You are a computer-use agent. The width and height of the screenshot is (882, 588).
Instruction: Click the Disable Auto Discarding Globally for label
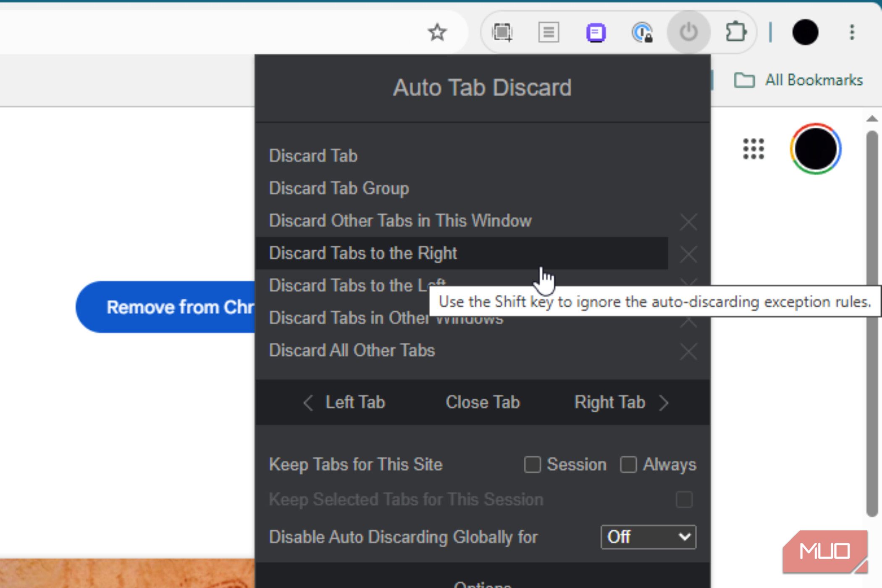coord(403,537)
